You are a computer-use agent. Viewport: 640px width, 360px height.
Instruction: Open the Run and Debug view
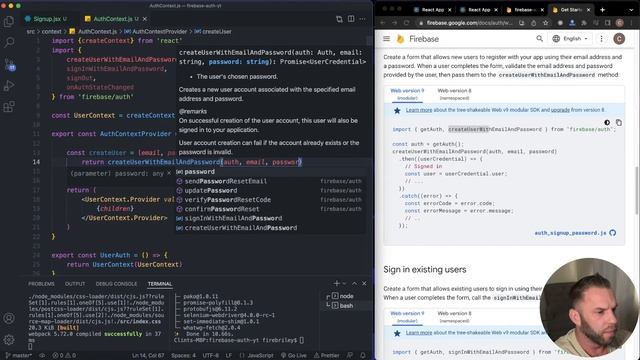coord(9,86)
